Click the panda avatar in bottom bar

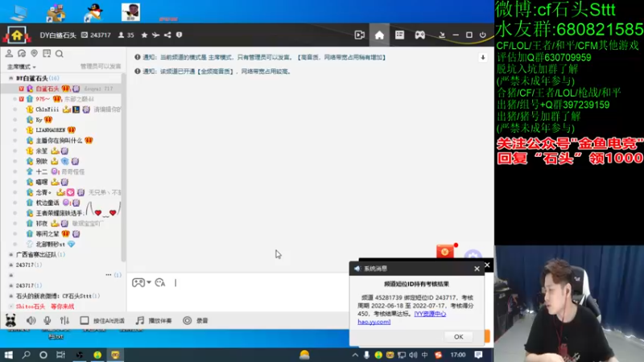click(x=10, y=320)
